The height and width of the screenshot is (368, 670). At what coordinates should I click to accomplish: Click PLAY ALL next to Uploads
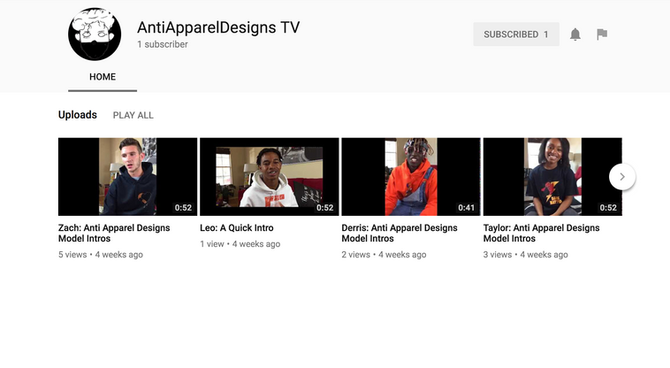(x=133, y=115)
